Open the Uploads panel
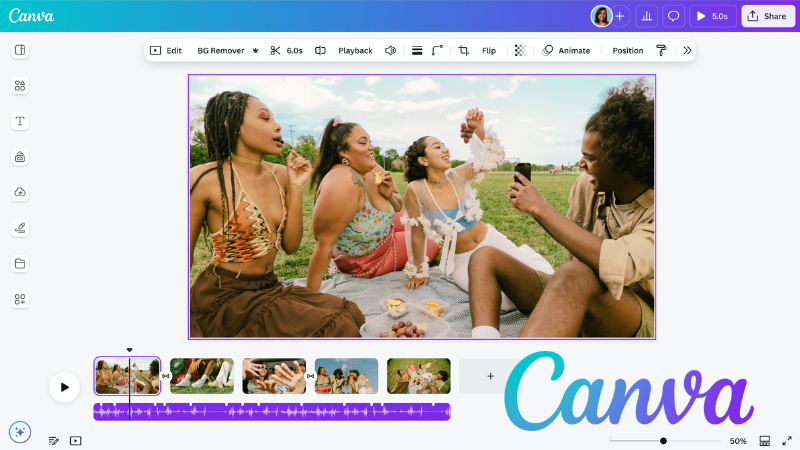The image size is (800, 450). [x=20, y=192]
